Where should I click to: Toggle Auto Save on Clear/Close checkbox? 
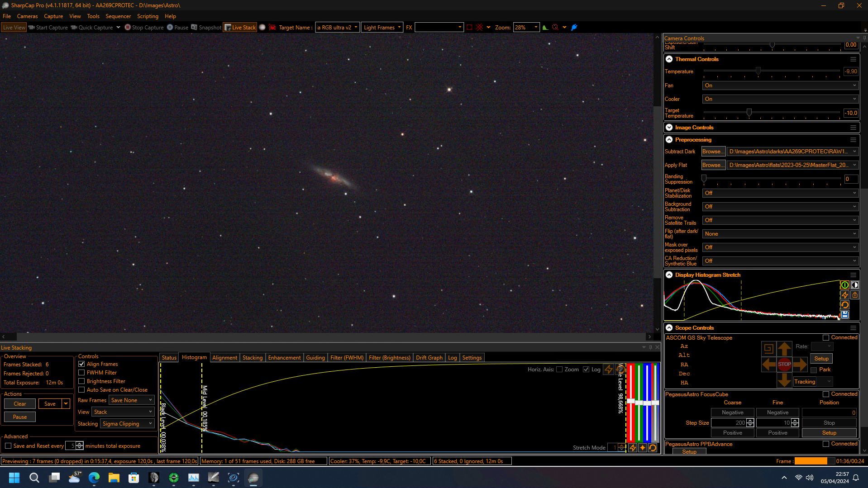[81, 389]
